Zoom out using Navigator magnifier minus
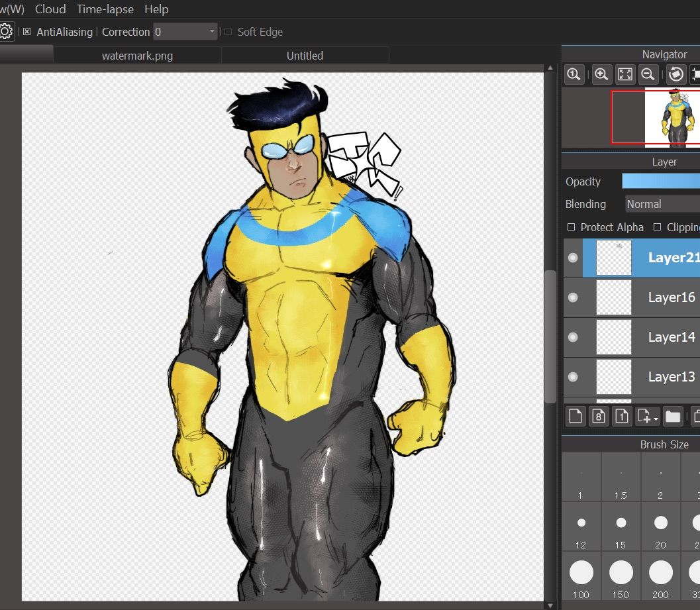 point(648,74)
